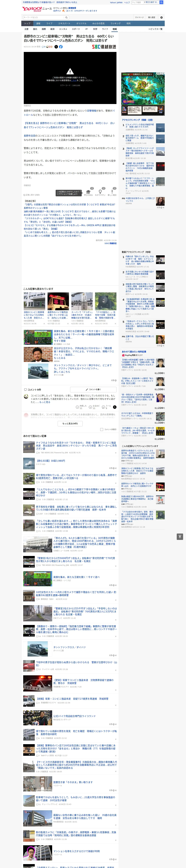Open 「2億円」の部屋は完売 related article

[x=69, y=206]
